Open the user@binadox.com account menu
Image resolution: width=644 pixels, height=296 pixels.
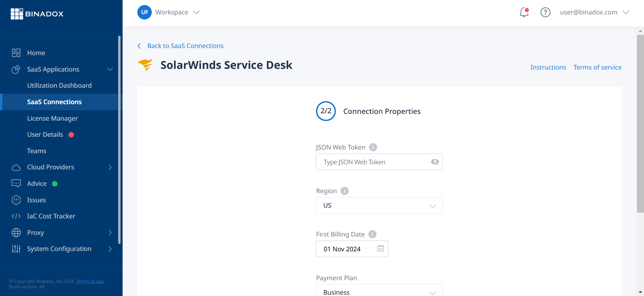(x=594, y=12)
